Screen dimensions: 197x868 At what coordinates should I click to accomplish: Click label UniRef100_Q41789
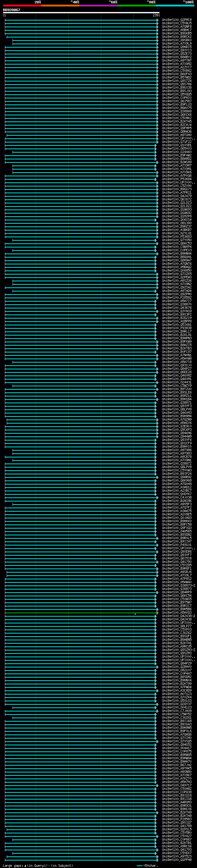(x=177, y=826)
